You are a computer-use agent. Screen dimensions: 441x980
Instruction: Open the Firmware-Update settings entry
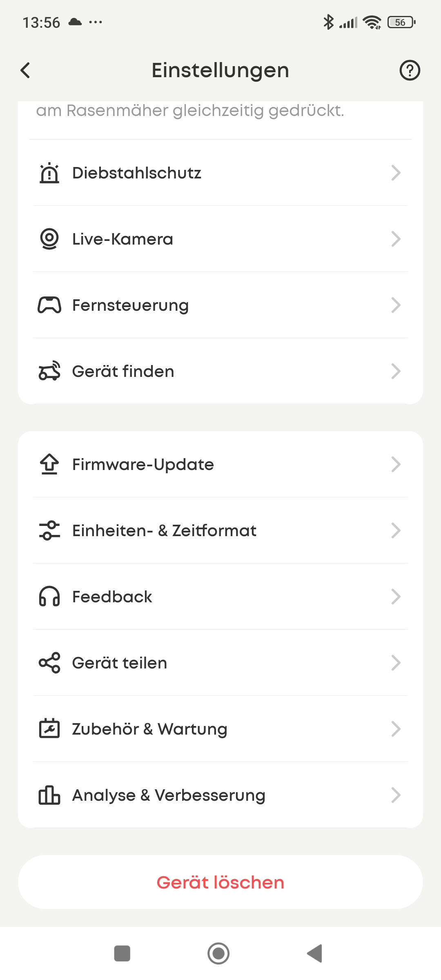[x=143, y=465]
